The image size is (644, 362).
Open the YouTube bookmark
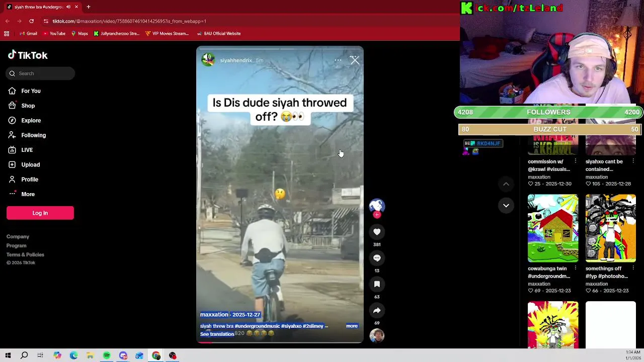(x=54, y=33)
